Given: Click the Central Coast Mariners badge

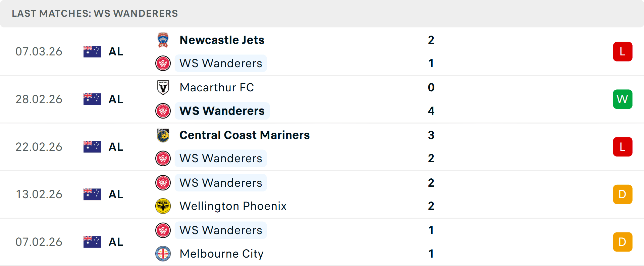Looking at the screenshot, I should pos(163,135).
